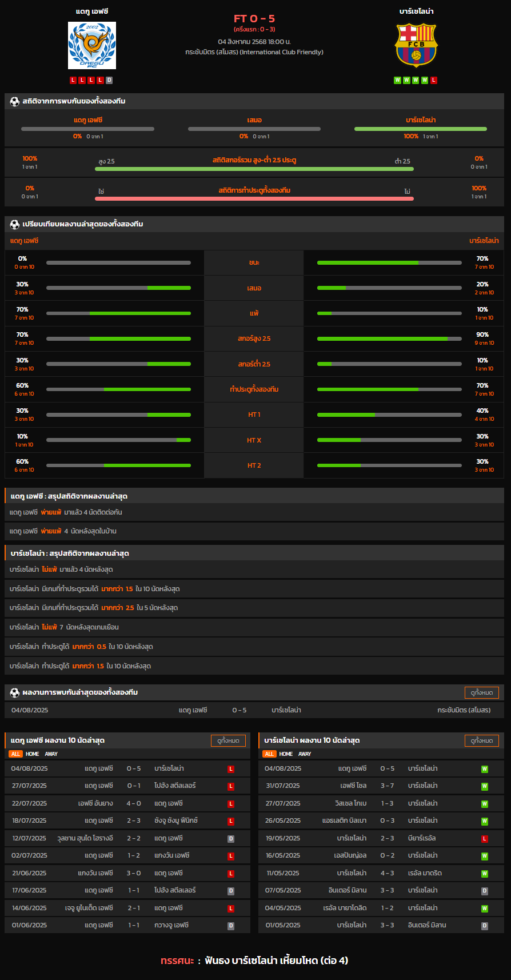Image resolution: width=511 pixels, height=980 pixels.
Task: Click the 04/05/2025 Real Valladolid 1 - 2 row
Action: click(381, 908)
